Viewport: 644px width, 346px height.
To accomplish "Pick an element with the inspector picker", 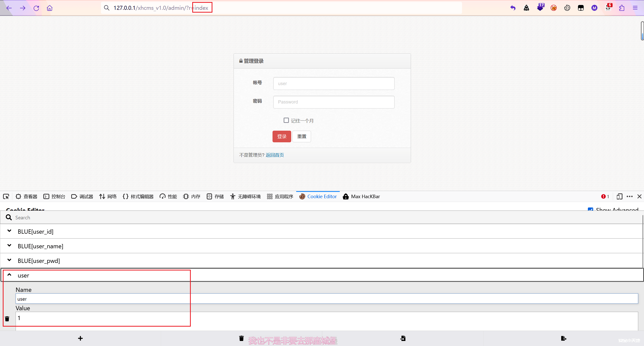I will coord(6,196).
